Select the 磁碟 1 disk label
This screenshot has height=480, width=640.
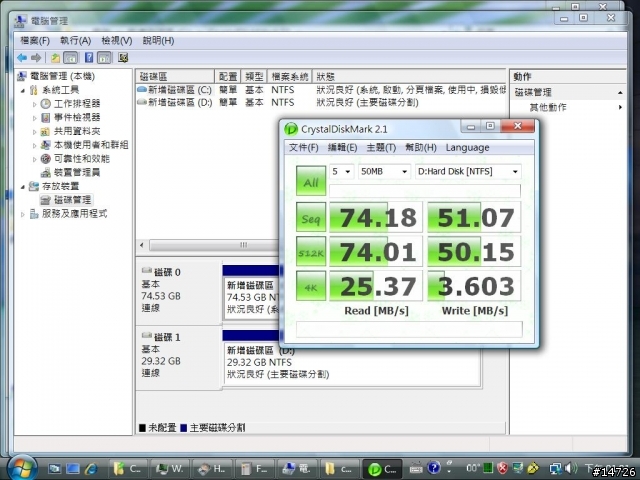tap(167, 337)
